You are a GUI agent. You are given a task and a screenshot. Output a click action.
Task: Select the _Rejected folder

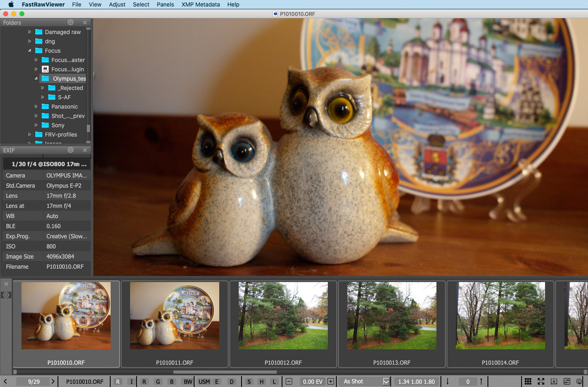[x=70, y=88]
